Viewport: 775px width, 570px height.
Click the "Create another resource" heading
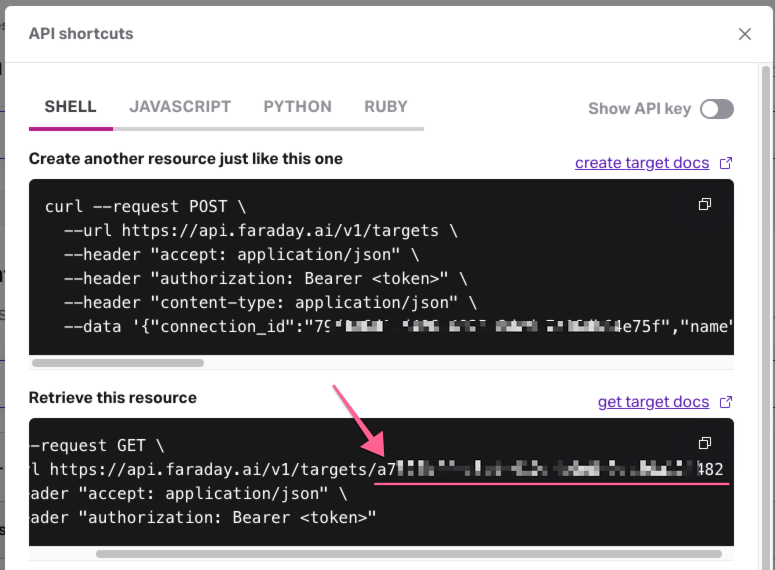point(185,159)
